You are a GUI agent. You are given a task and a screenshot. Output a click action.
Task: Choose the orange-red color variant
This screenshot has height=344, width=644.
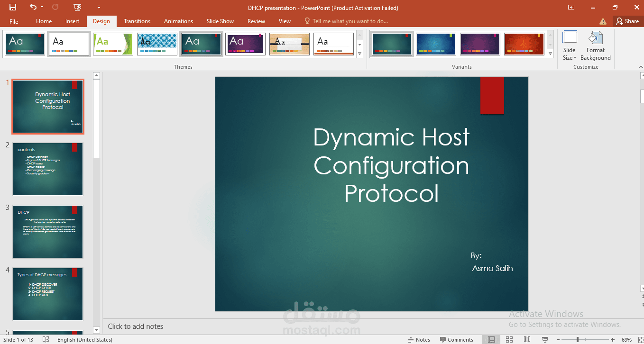(524, 44)
